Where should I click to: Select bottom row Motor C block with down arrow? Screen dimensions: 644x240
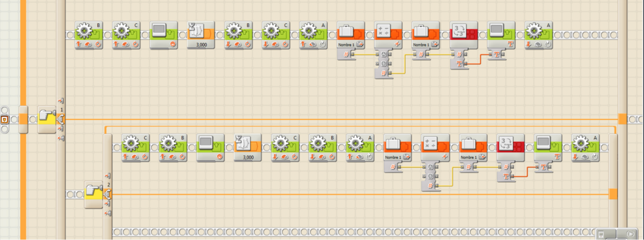[285, 148]
